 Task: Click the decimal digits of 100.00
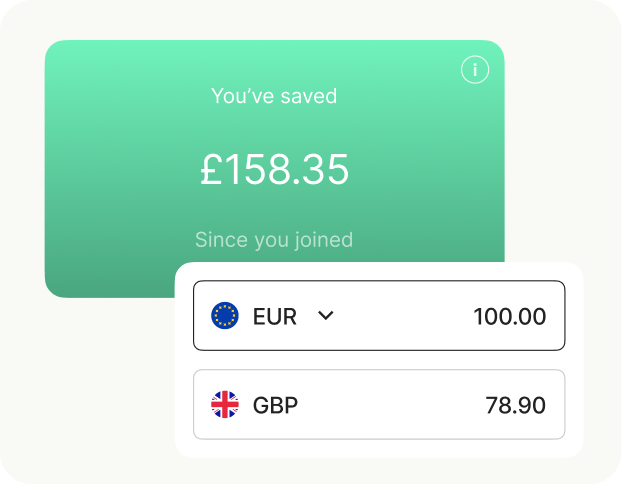(x=532, y=317)
